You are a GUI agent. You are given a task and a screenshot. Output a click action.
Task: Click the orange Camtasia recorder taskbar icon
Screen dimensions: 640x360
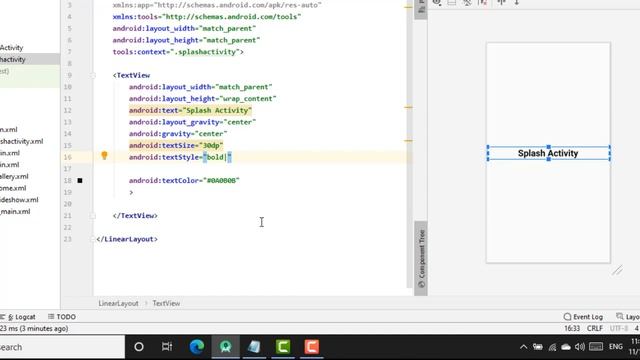[311, 347]
